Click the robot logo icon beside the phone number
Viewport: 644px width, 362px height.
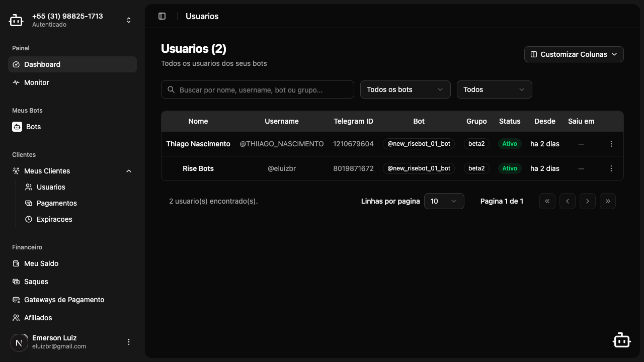[x=16, y=20]
